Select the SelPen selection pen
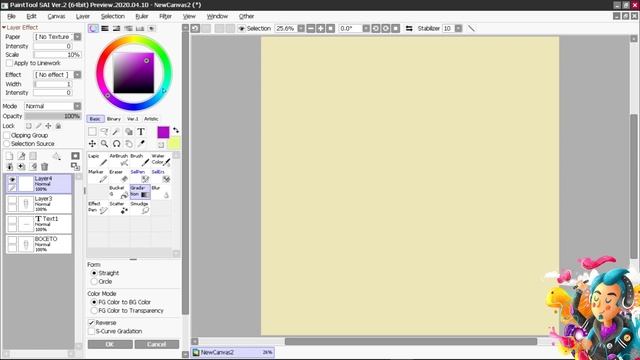The image size is (640, 360). 140,176
